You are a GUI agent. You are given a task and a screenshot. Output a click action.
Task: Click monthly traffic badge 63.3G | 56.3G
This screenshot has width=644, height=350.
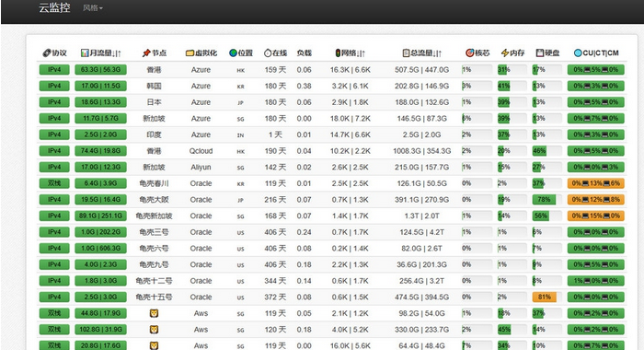click(x=100, y=69)
